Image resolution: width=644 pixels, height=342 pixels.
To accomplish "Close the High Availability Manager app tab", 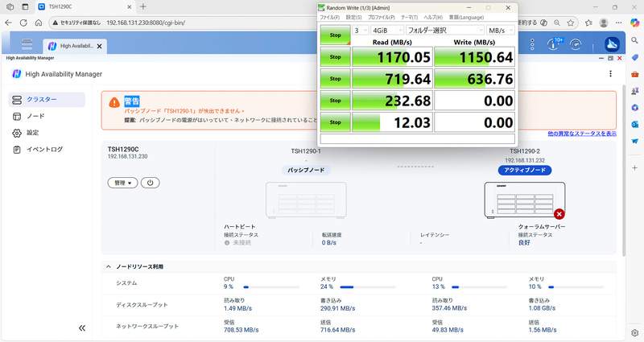I will pyautogui.click(x=99, y=47).
